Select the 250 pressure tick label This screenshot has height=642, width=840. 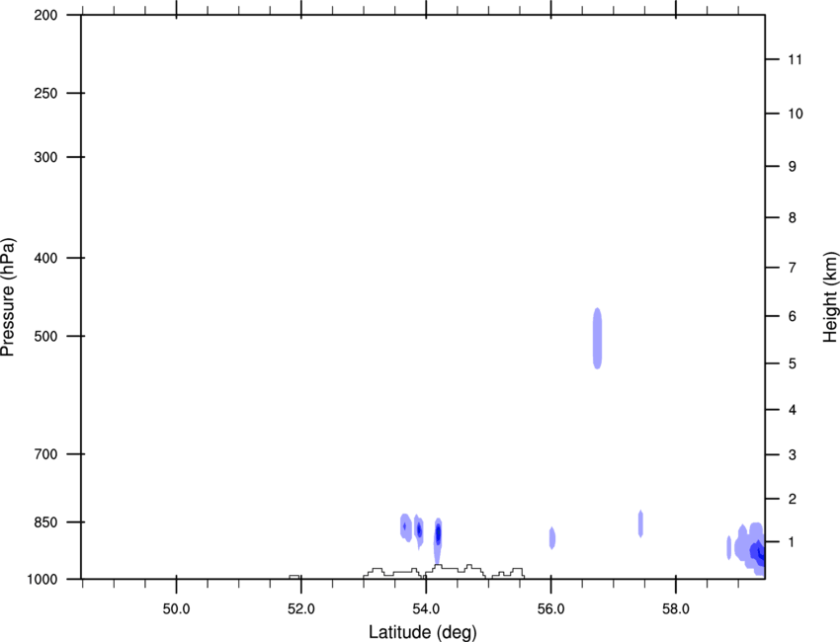[x=45, y=93]
